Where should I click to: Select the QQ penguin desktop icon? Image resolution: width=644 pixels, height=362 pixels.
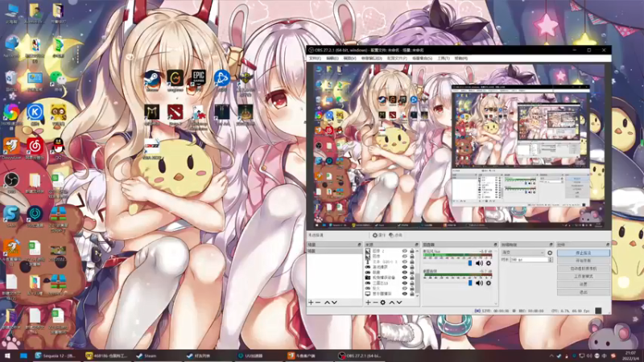58,148
